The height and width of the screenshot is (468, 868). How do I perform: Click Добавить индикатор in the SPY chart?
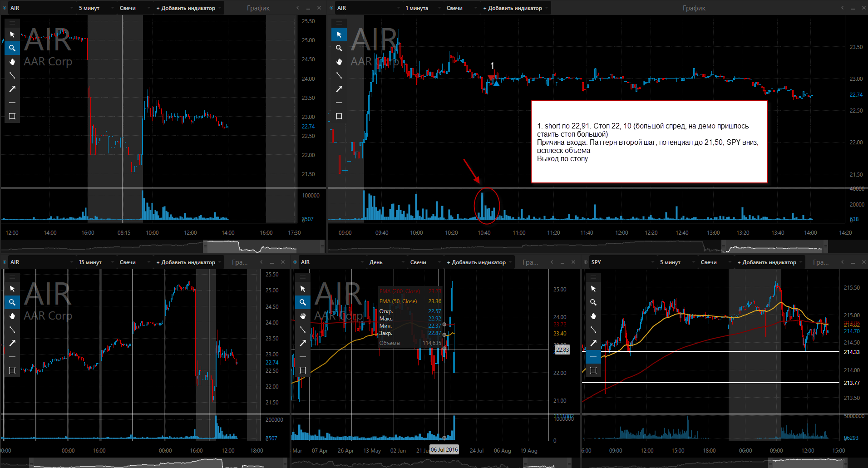tap(769, 262)
